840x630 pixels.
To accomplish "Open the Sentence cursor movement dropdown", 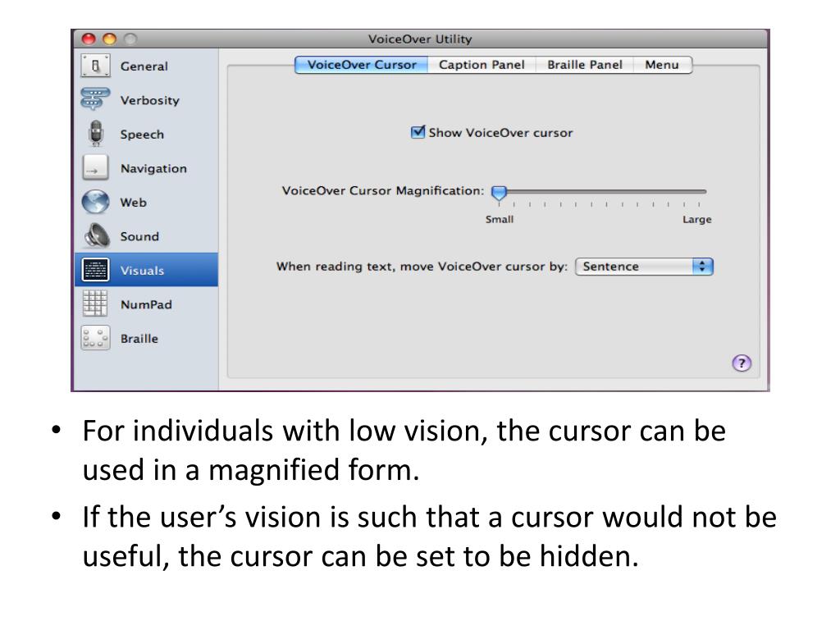I will click(644, 267).
